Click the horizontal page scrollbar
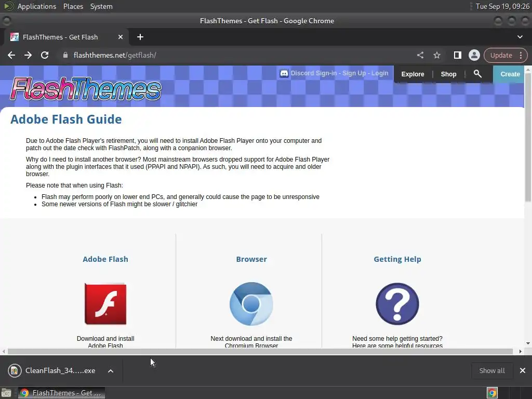This screenshot has width=532, height=399. click(x=260, y=352)
